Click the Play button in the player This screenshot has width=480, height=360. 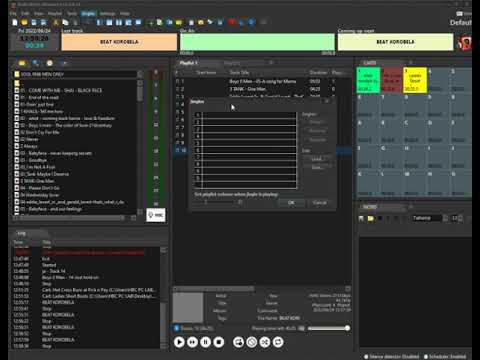click(179, 342)
